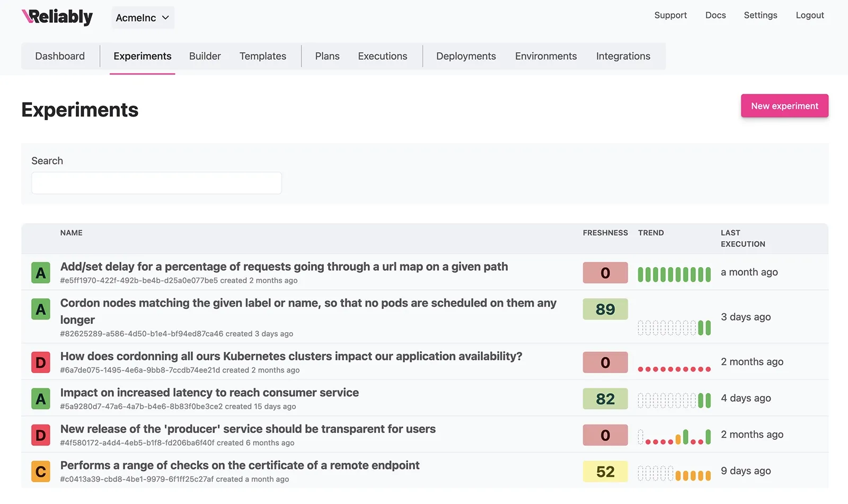Image resolution: width=848 pixels, height=504 pixels.
Task: Open the AcmeInc organization dropdown
Action: pos(143,17)
